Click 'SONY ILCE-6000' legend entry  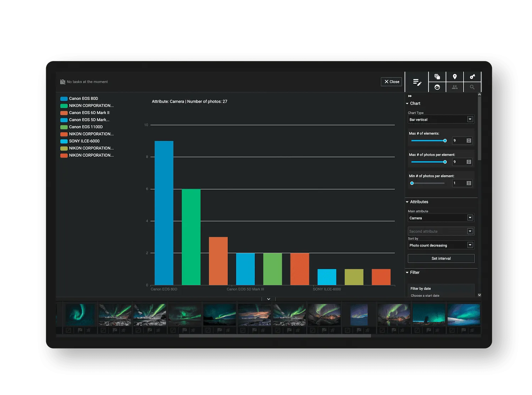(x=80, y=141)
